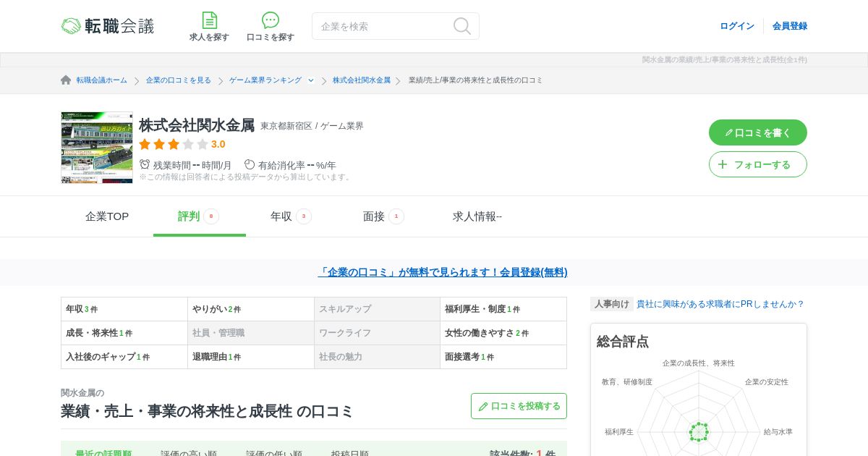The image size is (868, 456).
Task: Click the 人事向け label
Action: point(612,304)
